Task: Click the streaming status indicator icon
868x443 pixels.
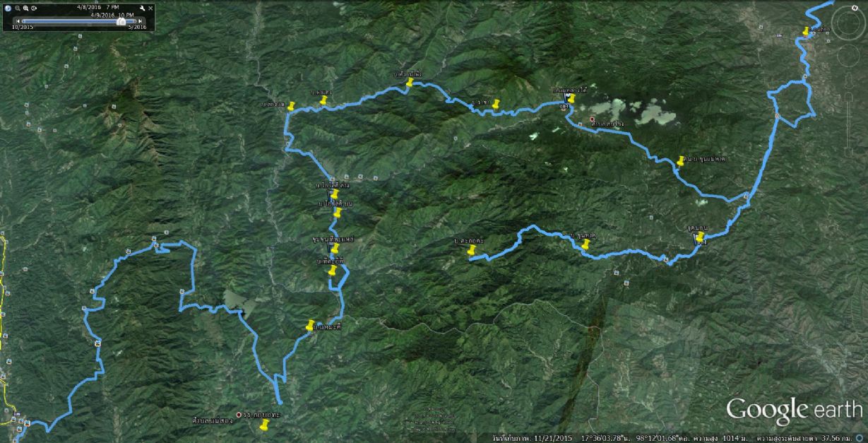Action: pos(859,438)
